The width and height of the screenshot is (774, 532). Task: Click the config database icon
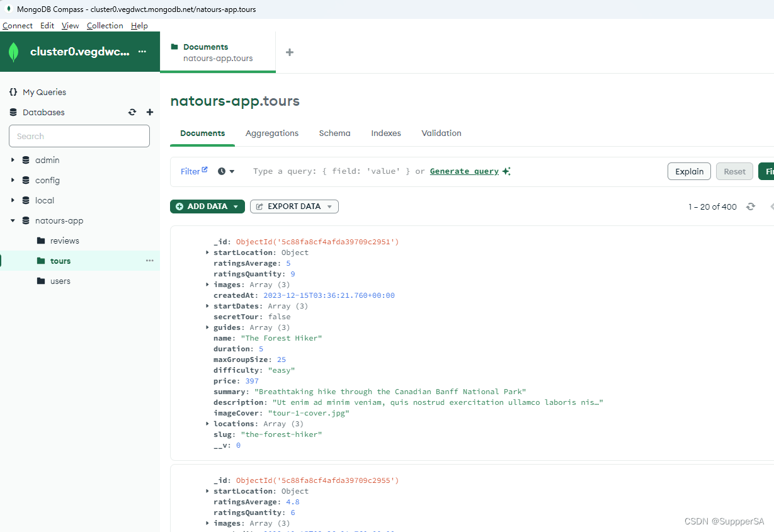[26, 180]
